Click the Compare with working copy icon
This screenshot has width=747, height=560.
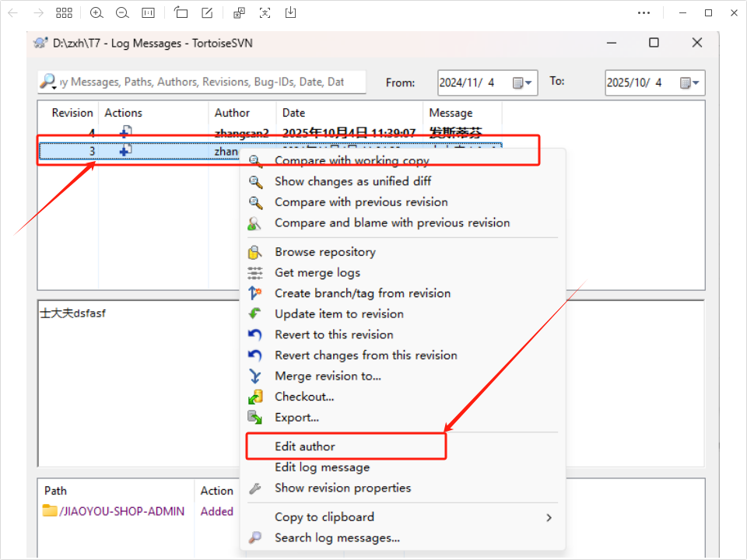tap(255, 161)
